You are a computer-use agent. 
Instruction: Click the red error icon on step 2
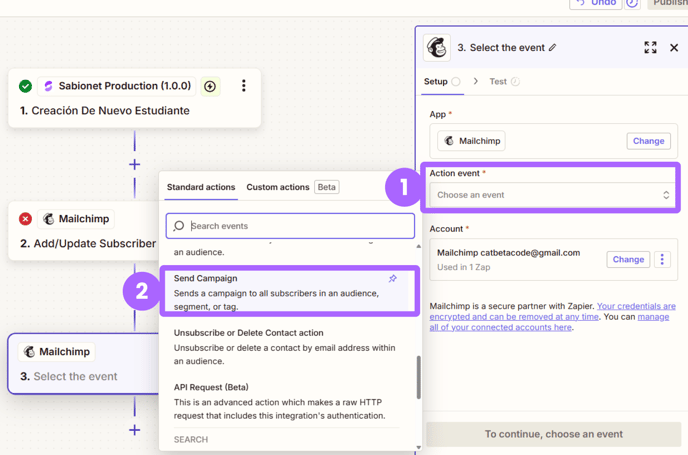point(25,219)
